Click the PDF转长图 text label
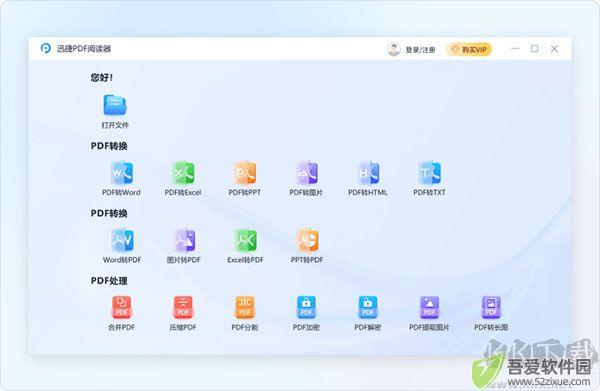Viewport: 600px width, 391px height. pyautogui.click(x=491, y=327)
